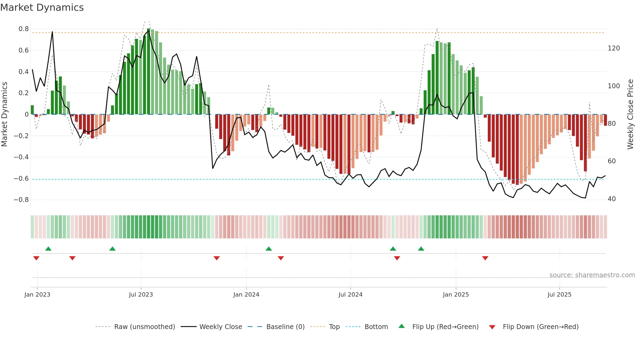
Task: Click the green flip-up marker after Jan 2024
Action: click(x=269, y=249)
